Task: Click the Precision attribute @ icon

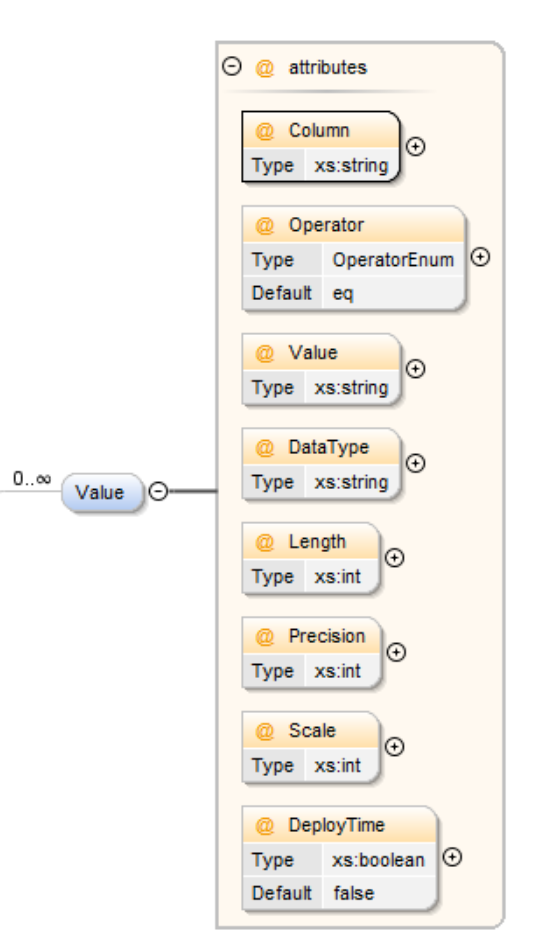Action: [265, 636]
